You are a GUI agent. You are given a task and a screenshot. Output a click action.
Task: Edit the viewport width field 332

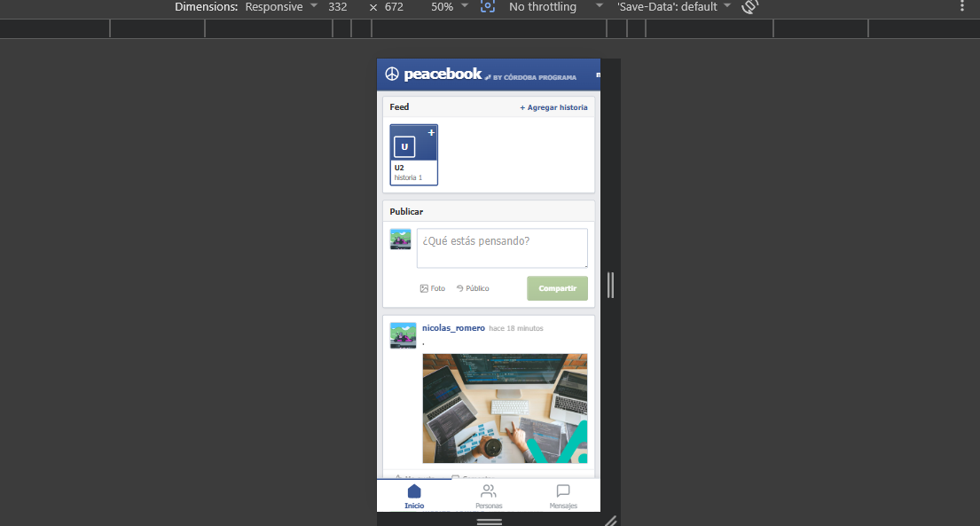[x=338, y=7]
